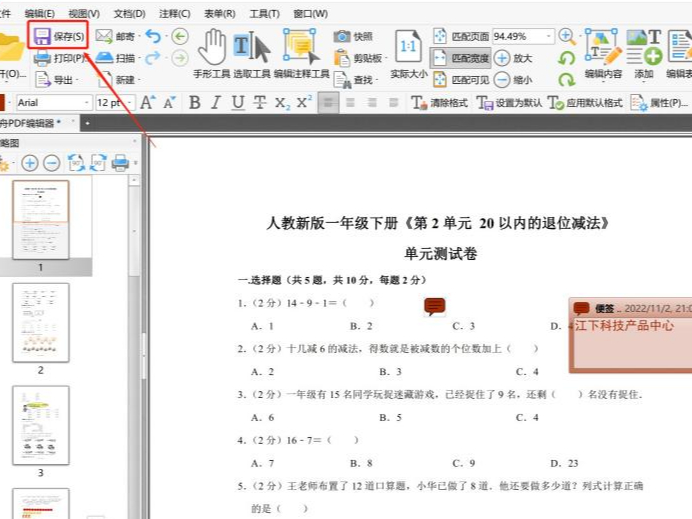This screenshot has width=692, height=519.
Task: Open the Window (窗口) menu
Action: (310, 14)
